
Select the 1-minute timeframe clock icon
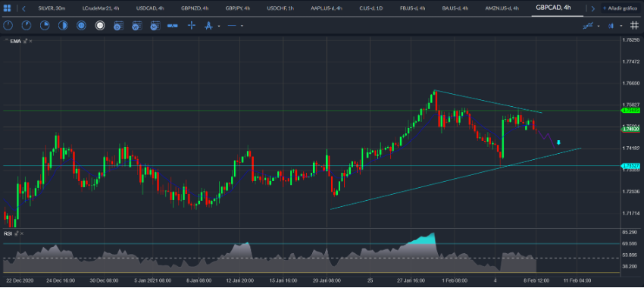click(8, 26)
